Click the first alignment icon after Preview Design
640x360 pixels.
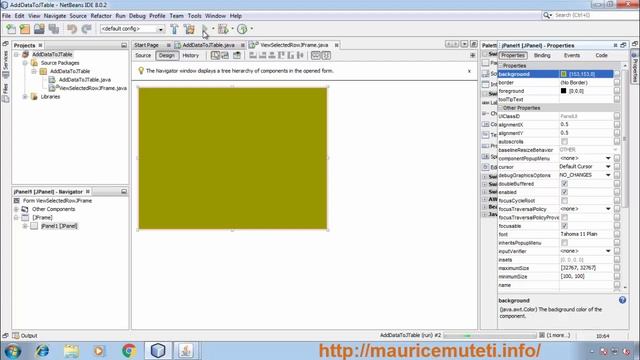tap(253, 56)
